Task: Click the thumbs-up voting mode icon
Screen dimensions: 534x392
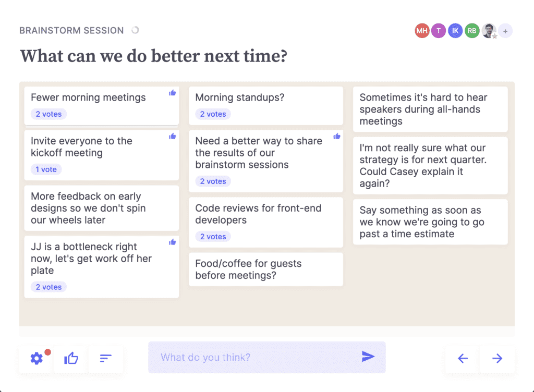Action: (x=71, y=358)
